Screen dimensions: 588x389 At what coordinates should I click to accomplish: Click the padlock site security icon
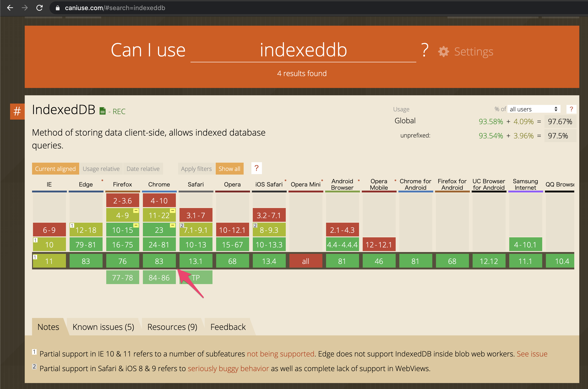pos(57,8)
